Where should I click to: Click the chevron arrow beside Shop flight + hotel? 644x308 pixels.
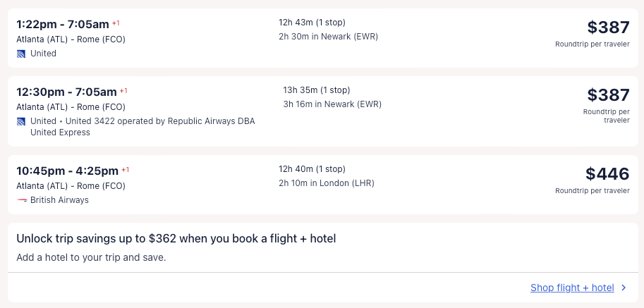point(623,288)
